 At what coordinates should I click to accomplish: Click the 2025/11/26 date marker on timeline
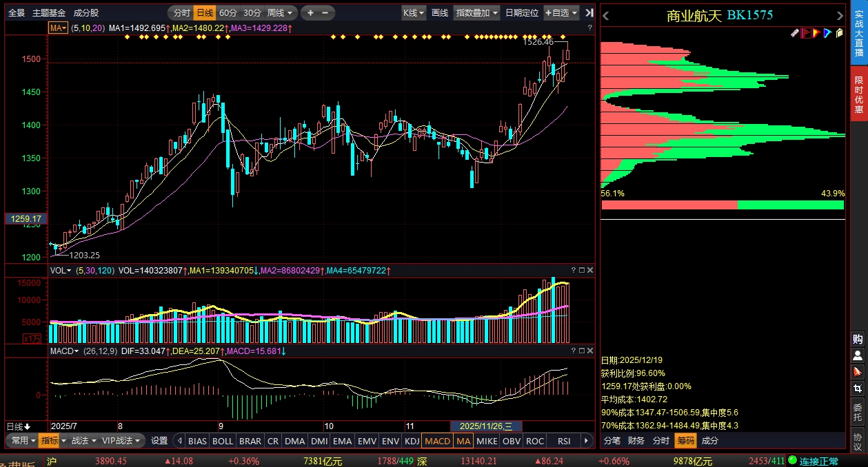tap(486, 426)
